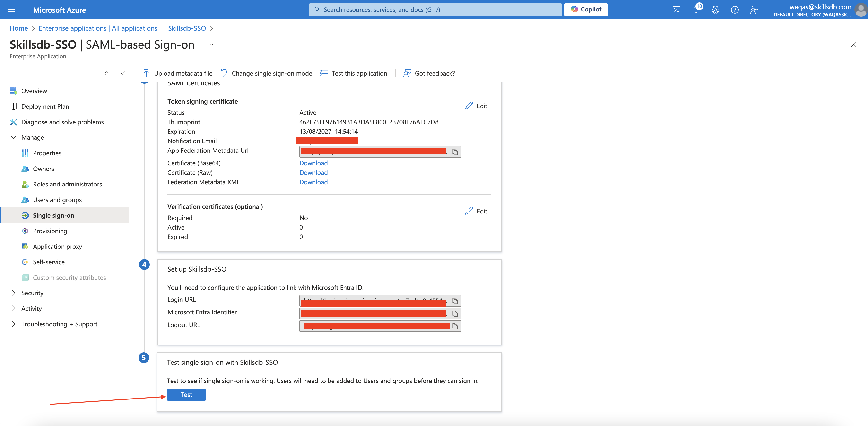
Task: Open the Cloud Shell icon
Action: coord(676,10)
